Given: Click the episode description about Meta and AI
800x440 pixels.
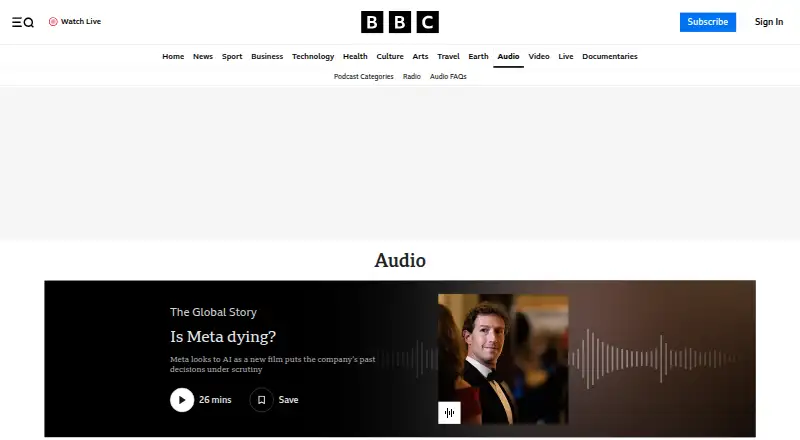Looking at the screenshot, I should pos(272,364).
